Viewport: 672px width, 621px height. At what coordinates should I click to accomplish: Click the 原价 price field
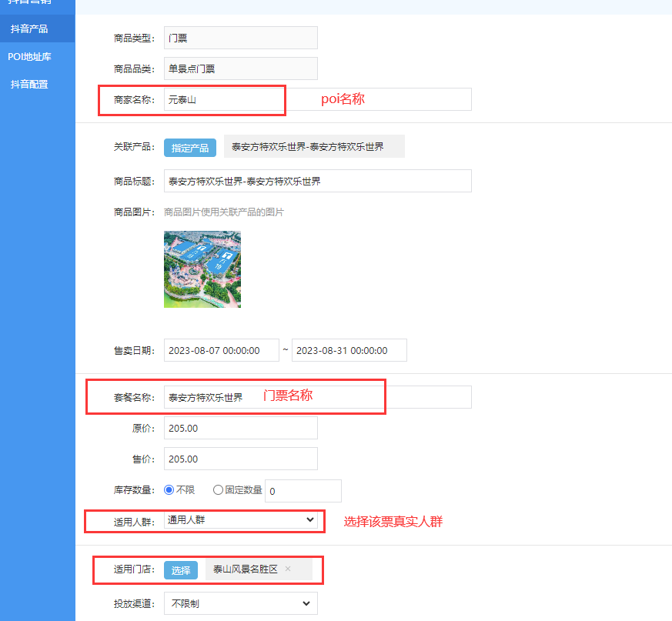tap(240, 428)
